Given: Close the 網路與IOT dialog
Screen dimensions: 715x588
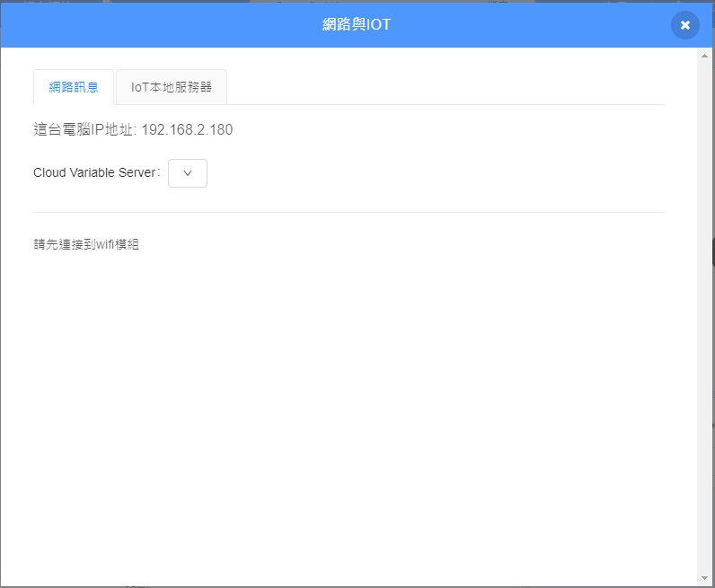Looking at the screenshot, I should coord(684,25).
